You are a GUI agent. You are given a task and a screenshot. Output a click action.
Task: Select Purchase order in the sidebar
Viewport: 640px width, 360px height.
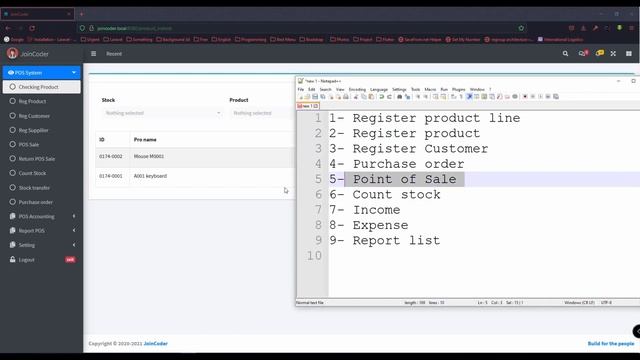(42, 202)
